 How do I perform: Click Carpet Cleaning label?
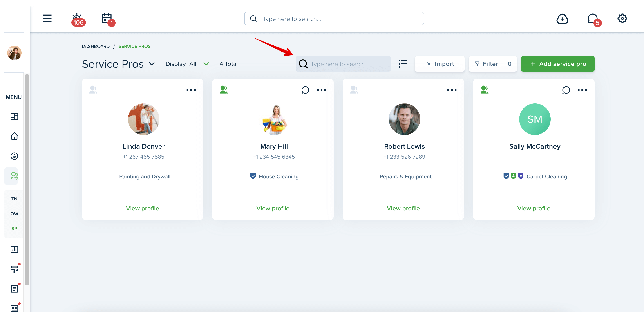tap(546, 177)
